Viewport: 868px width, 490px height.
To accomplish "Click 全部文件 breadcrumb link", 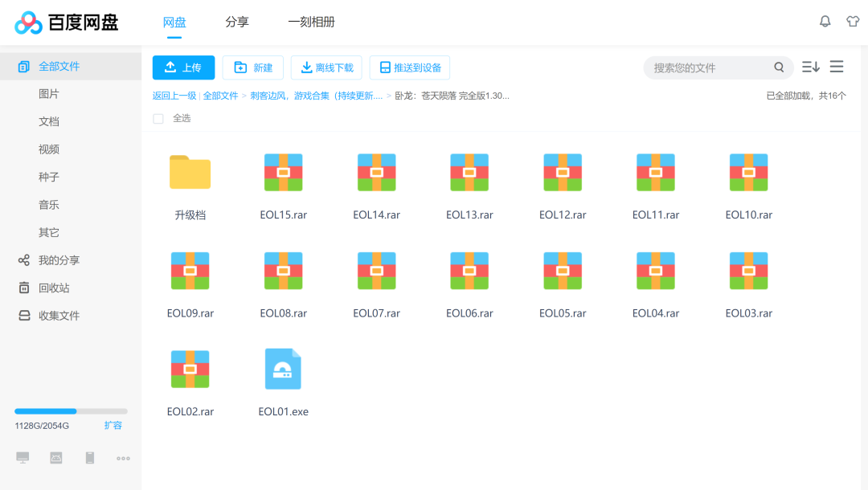I will (x=220, y=96).
